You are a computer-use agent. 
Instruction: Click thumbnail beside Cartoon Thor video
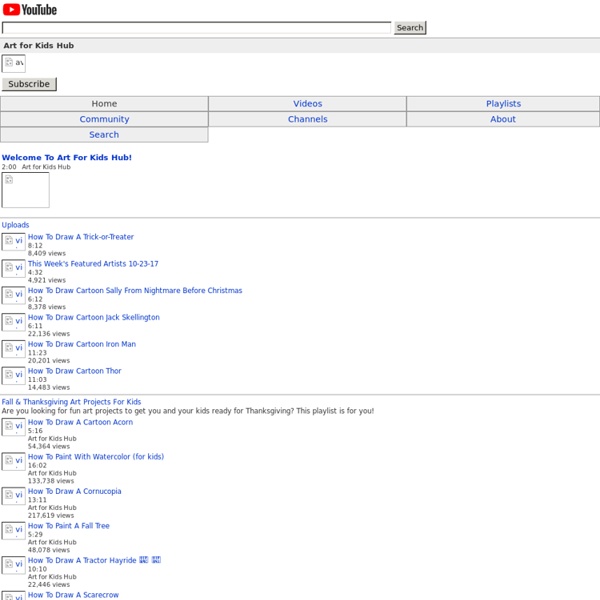click(x=13, y=376)
